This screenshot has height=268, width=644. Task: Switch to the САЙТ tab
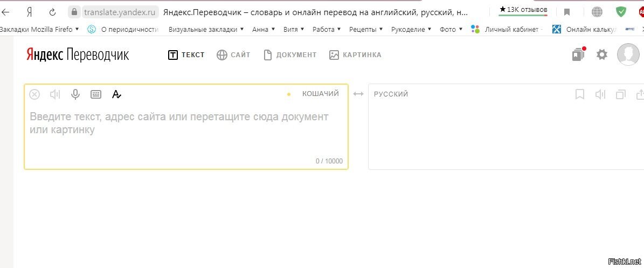233,54
